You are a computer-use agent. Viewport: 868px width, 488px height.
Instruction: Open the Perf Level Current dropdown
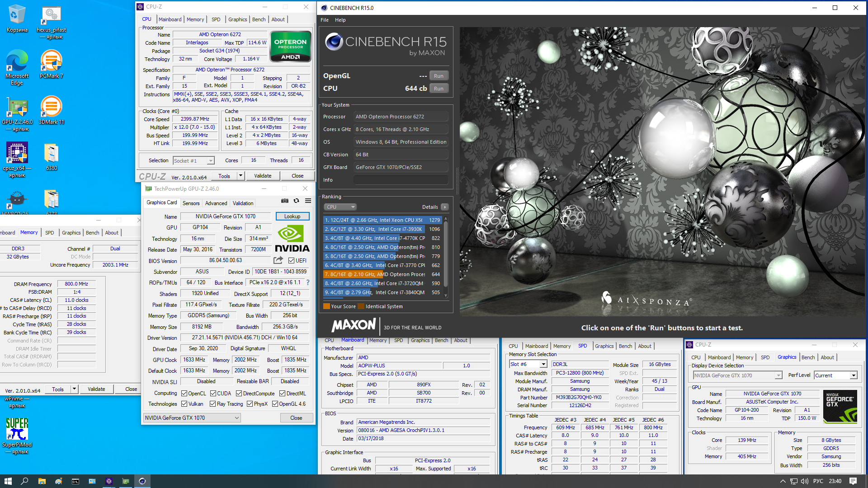(x=835, y=375)
